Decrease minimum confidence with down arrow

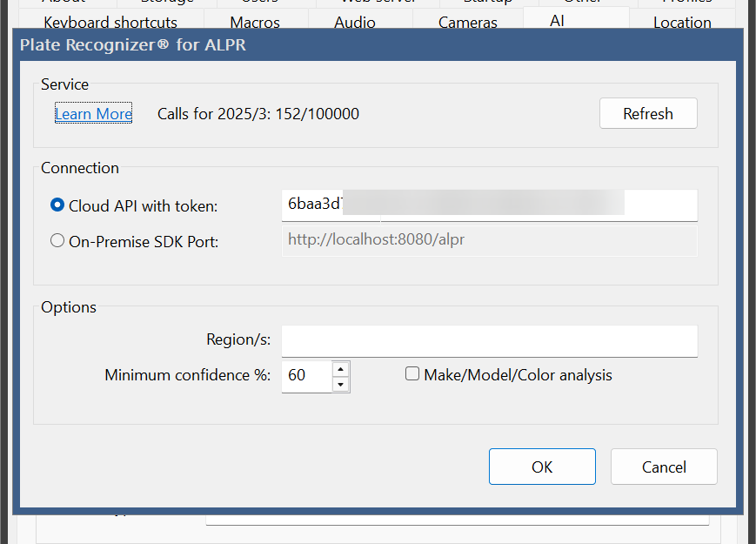[x=341, y=385]
